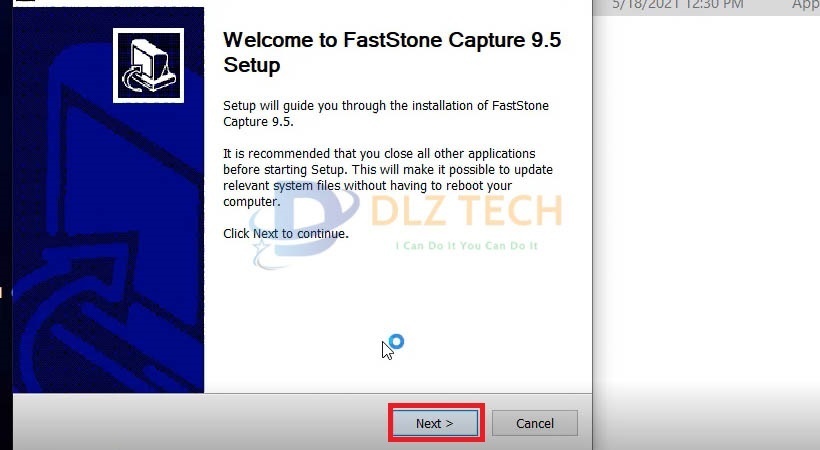Image resolution: width=820 pixels, height=450 pixels.
Task: Click the gray footer bar left of Next
Action: coord(201,422)
